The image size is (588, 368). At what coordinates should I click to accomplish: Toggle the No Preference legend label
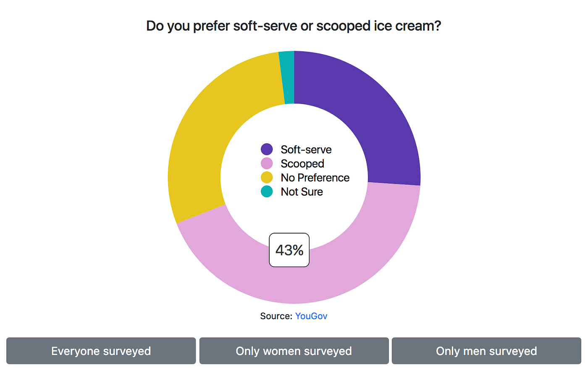pos(315,178)
